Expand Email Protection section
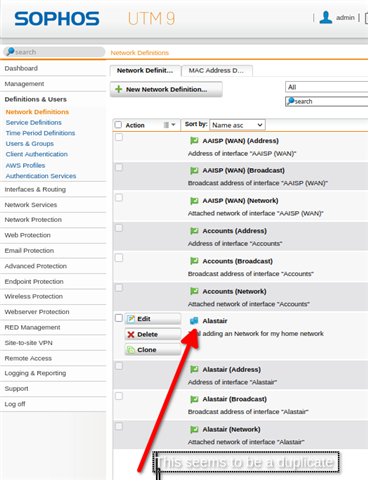This screenshot has height=480, width=368. point(29,250)
